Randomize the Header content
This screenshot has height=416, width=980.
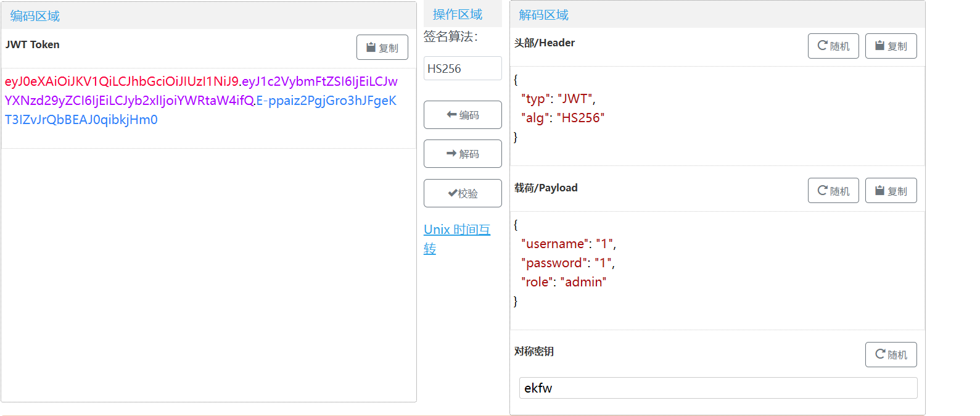pos(833,46)
